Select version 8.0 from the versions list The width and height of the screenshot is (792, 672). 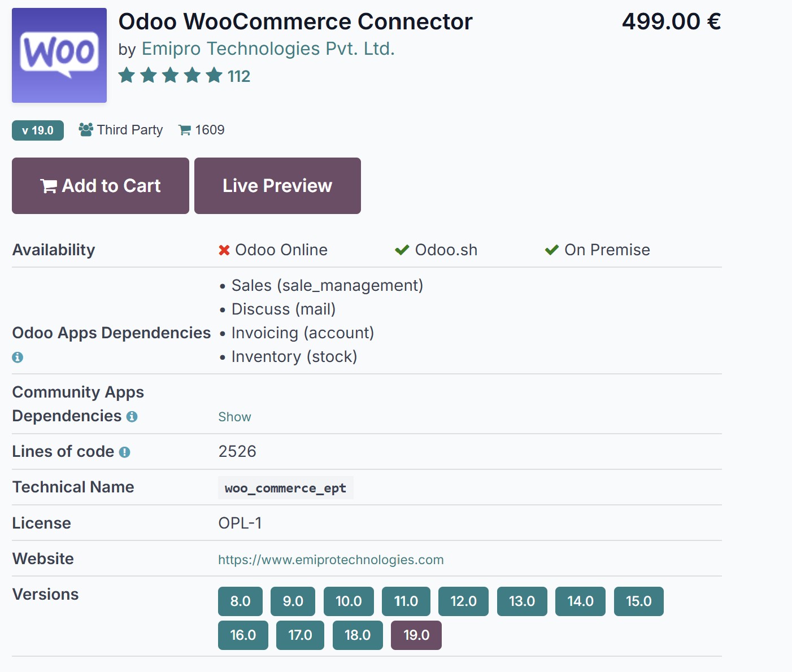coord(240,601)
